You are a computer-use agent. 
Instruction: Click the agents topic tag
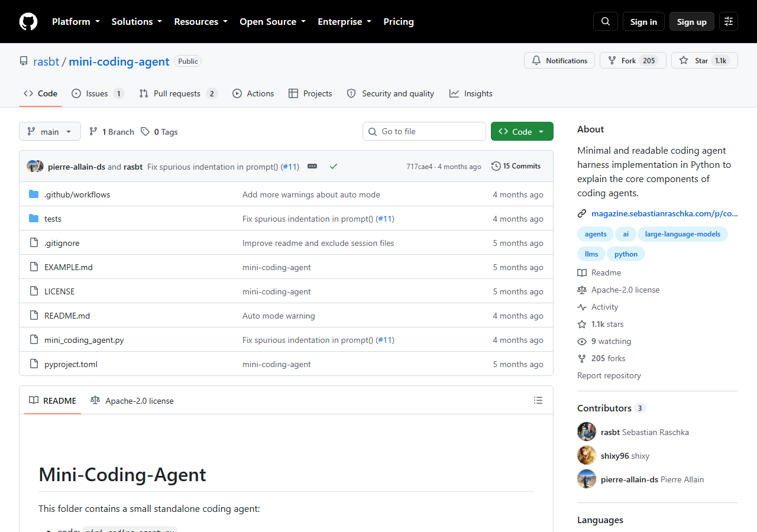coord(596,234)
